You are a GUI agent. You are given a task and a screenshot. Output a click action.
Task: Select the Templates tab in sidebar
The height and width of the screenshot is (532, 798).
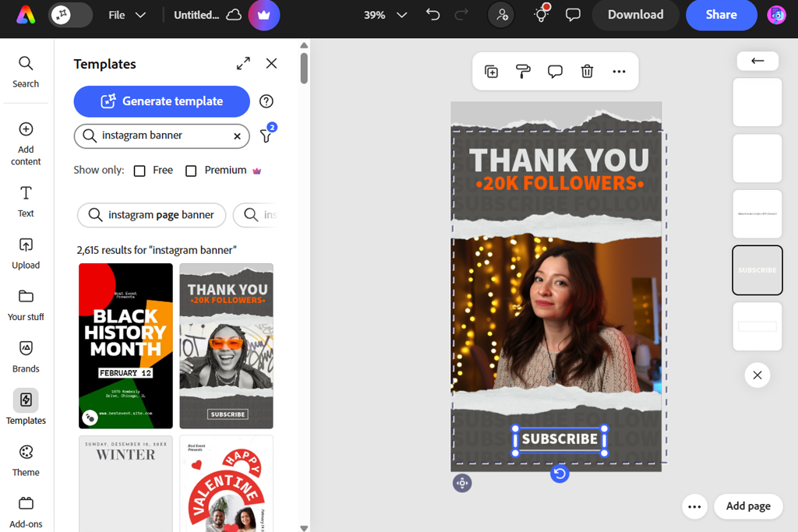pos(26,407)
